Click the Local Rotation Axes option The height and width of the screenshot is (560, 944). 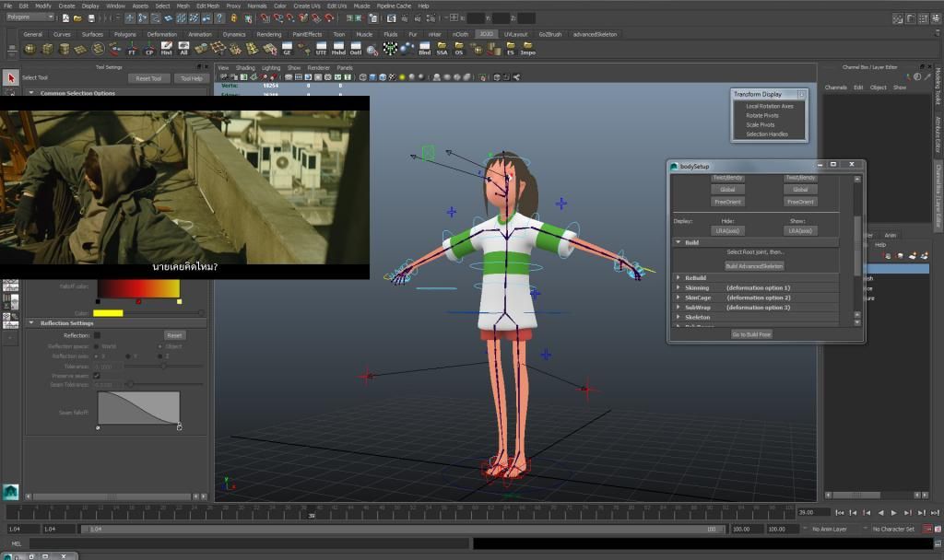pyautogui.click(x=769, y=106)
